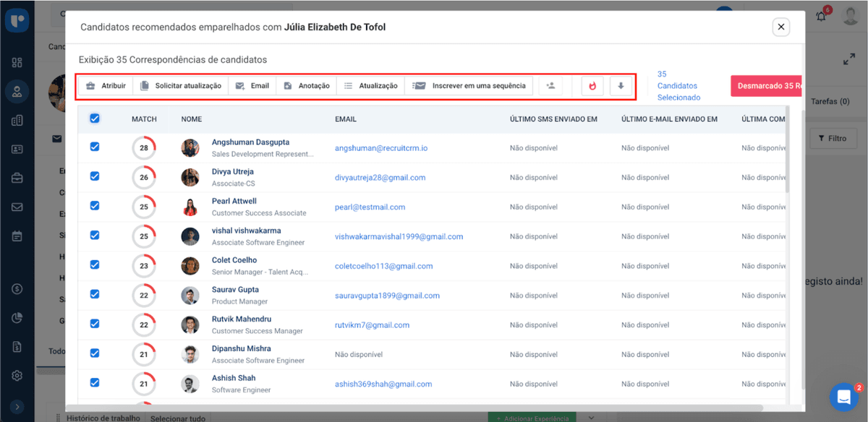Click the download arrow icon

621,86
